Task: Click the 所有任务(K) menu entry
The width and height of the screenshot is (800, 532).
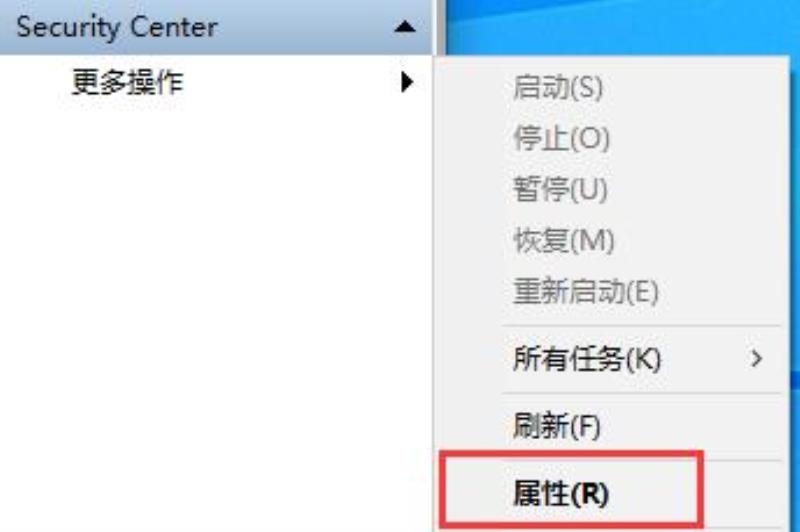Action: tap(587, 359)
